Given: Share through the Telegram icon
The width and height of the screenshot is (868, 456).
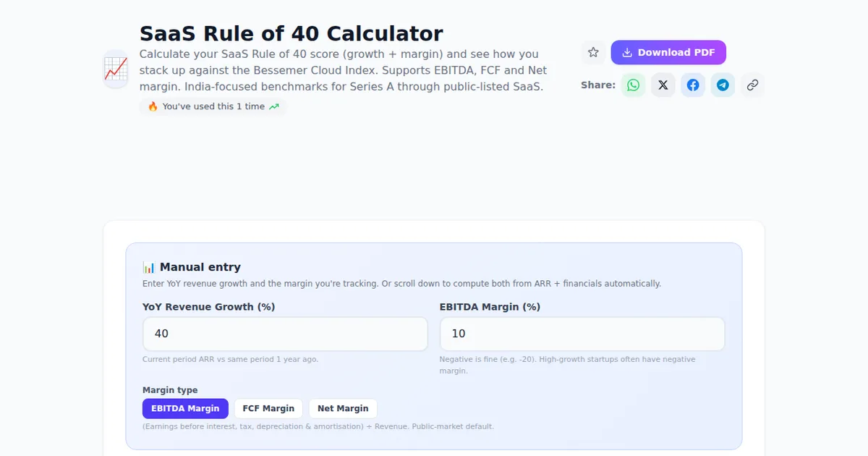Looking at the screenshot, I should tap(723, 85).
